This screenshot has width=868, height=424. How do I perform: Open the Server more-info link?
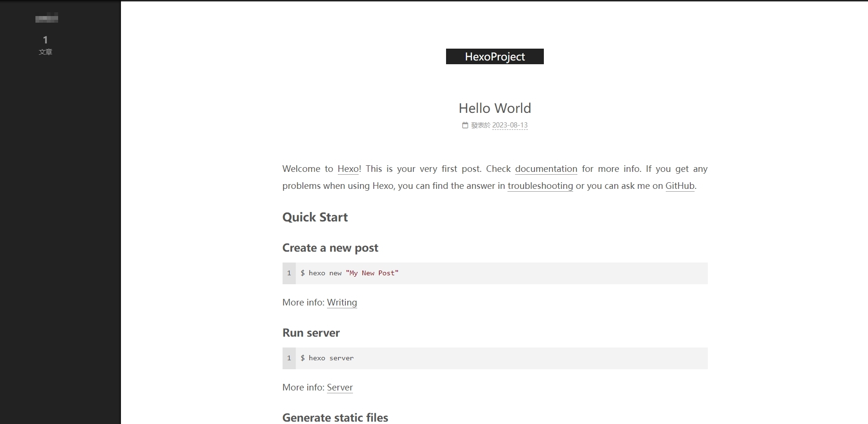340,388
